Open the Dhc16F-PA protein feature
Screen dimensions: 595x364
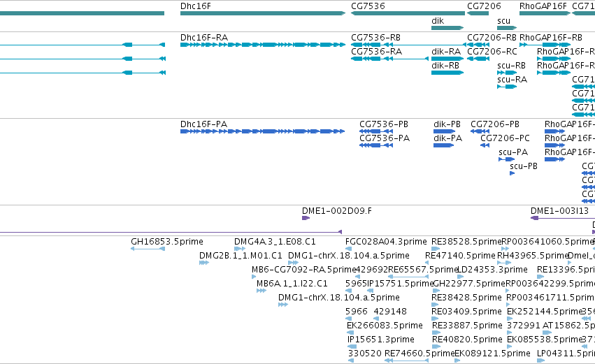pos(263,131)
